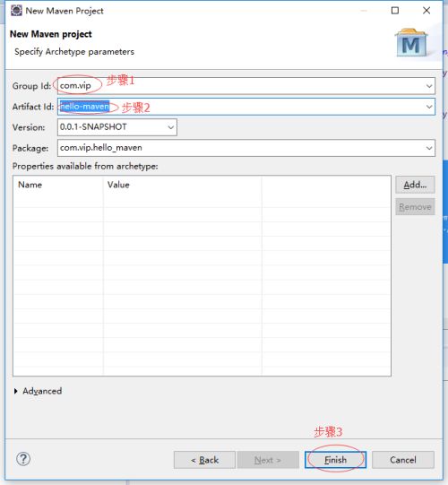448x485 pixels.
Task: Click inside the Artifact Id field
Action: [x=246, y=107]
